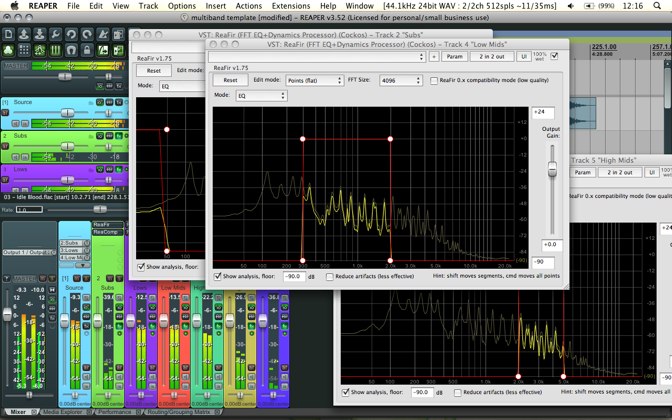Click the volume speaker icon in menu bar
672x420 pixels.
[x=570, y=6]
